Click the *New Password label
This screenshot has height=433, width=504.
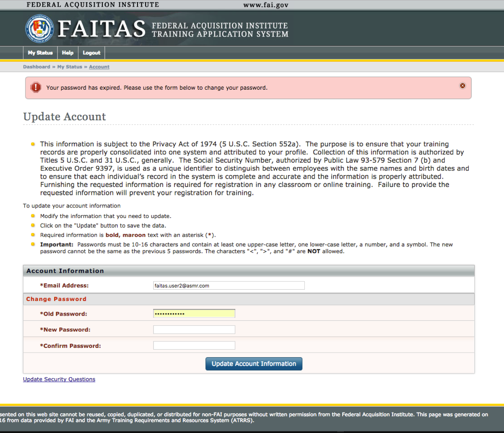coord(65,330)
